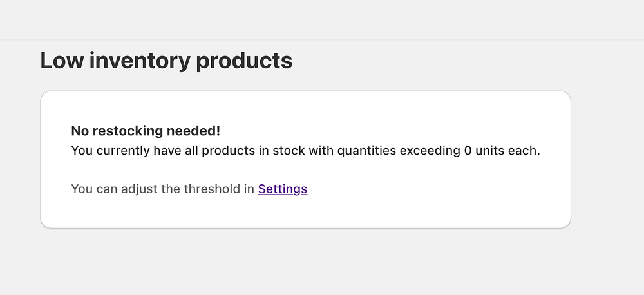
Task: Click the "Low inventory products" heading
Action: 166,61
